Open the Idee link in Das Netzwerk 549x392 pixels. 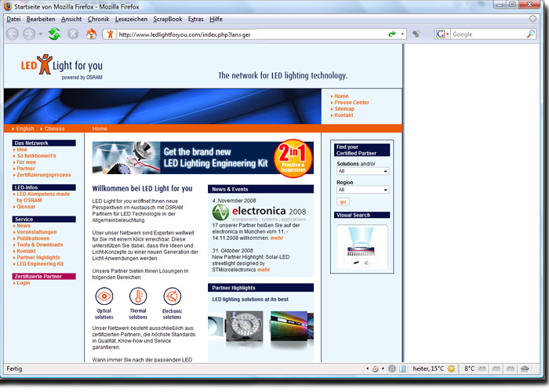(x=22, y=150)
